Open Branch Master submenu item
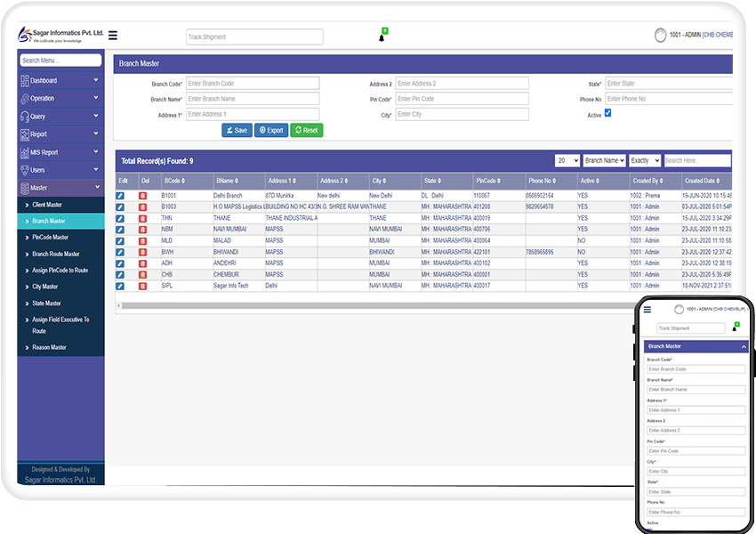This screenshot has height=534, width=756. pyautogui.click(x=60, y=221)
